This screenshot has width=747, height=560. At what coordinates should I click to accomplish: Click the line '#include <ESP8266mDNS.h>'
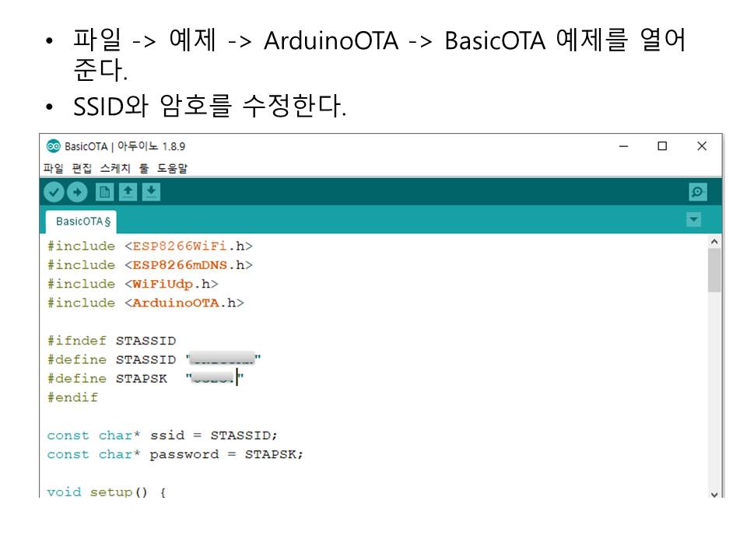150,265
